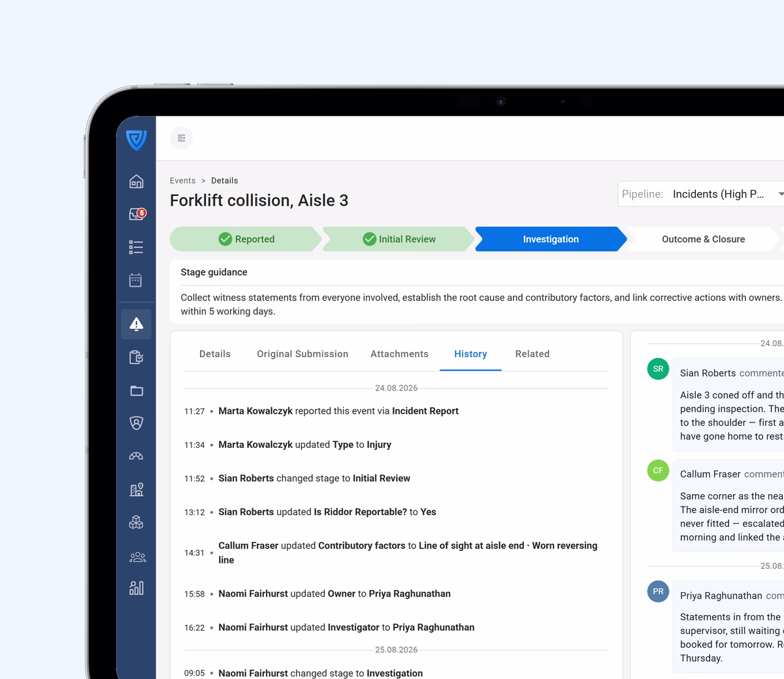Switch to the Attachments tab
The image size is (784, 679).
point(399,354)
